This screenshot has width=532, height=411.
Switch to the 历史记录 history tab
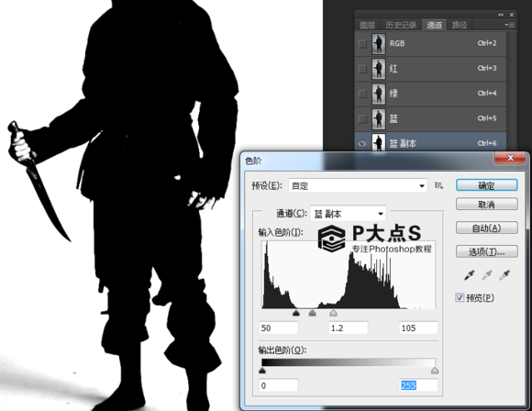pos(401,25)
